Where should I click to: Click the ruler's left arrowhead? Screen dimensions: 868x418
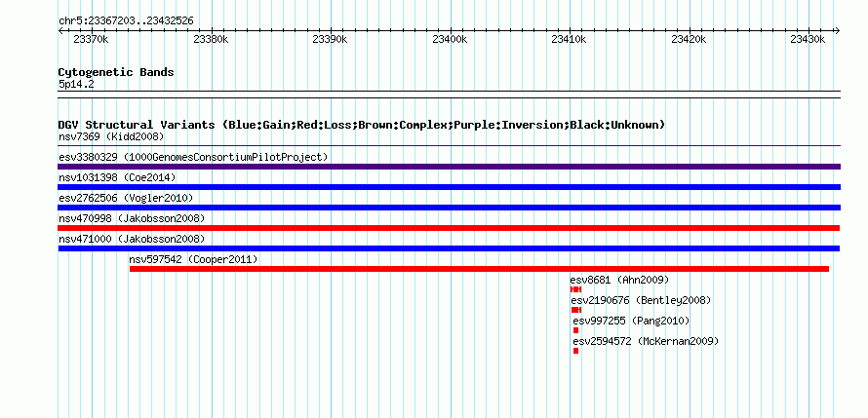pos(60,30)
